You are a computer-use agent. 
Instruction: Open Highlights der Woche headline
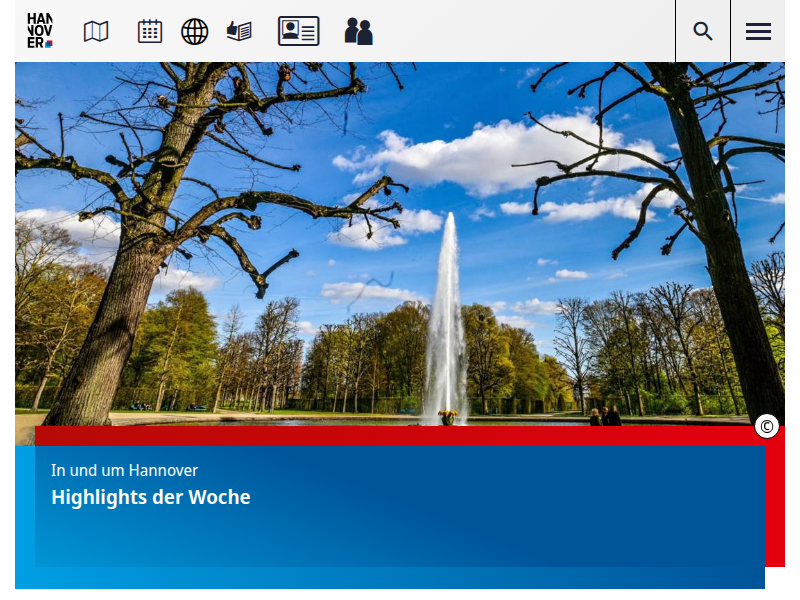151,497
